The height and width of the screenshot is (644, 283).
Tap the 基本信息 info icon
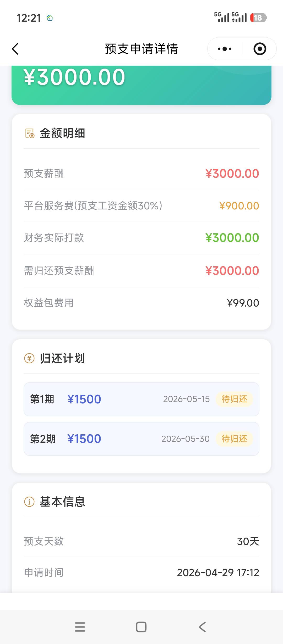pos(29,502)
